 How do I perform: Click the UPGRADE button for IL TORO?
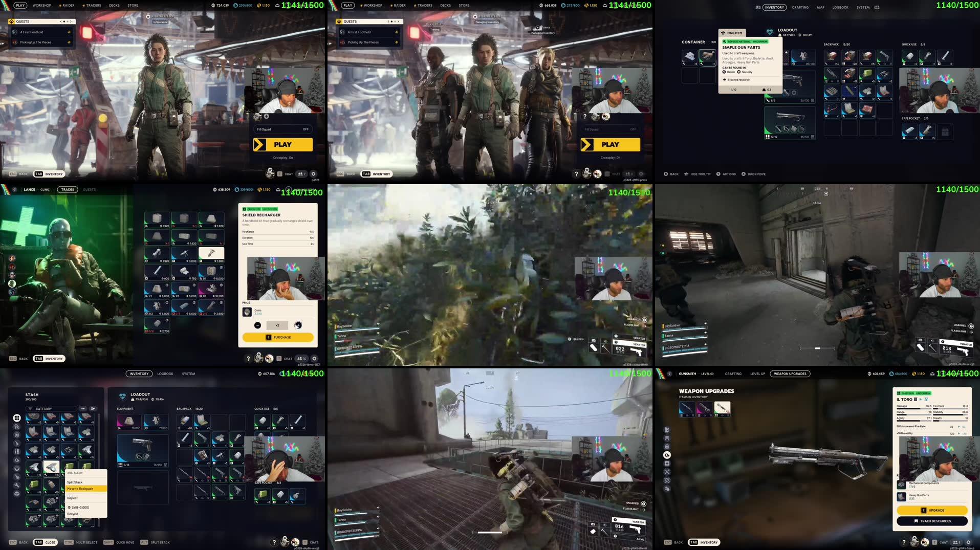click(932, 510)
